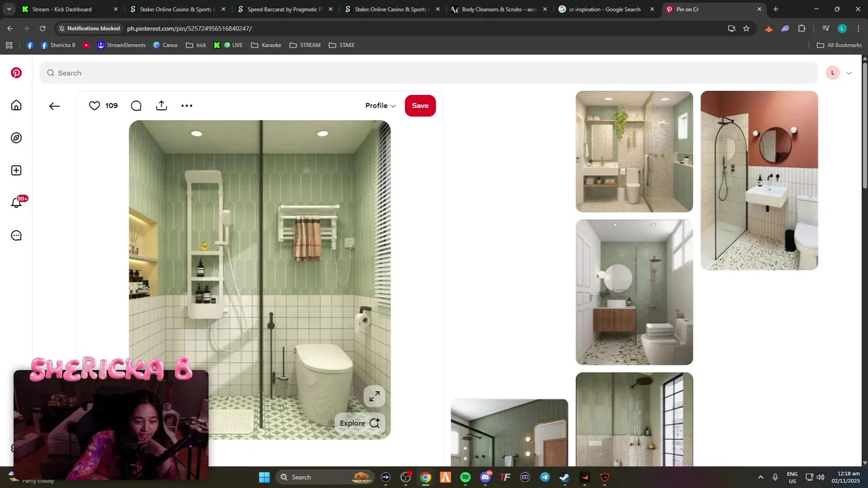Share the pin using upload icon
This screenshot has height=488, width=868.
tap(161, 106)
